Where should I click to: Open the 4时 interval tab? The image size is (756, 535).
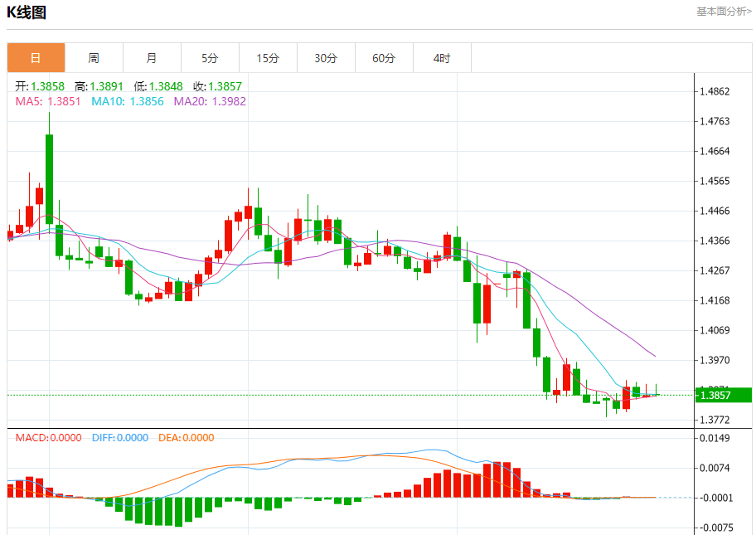coord(442,58)
